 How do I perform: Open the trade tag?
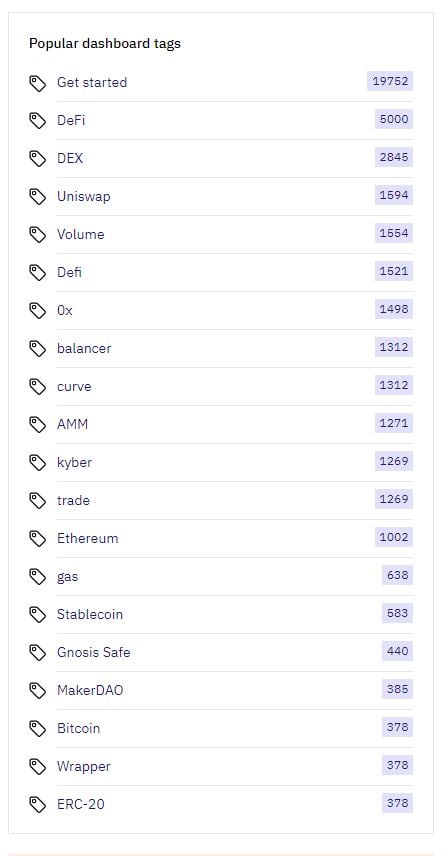pyautogui.click(x=73, y=501)
